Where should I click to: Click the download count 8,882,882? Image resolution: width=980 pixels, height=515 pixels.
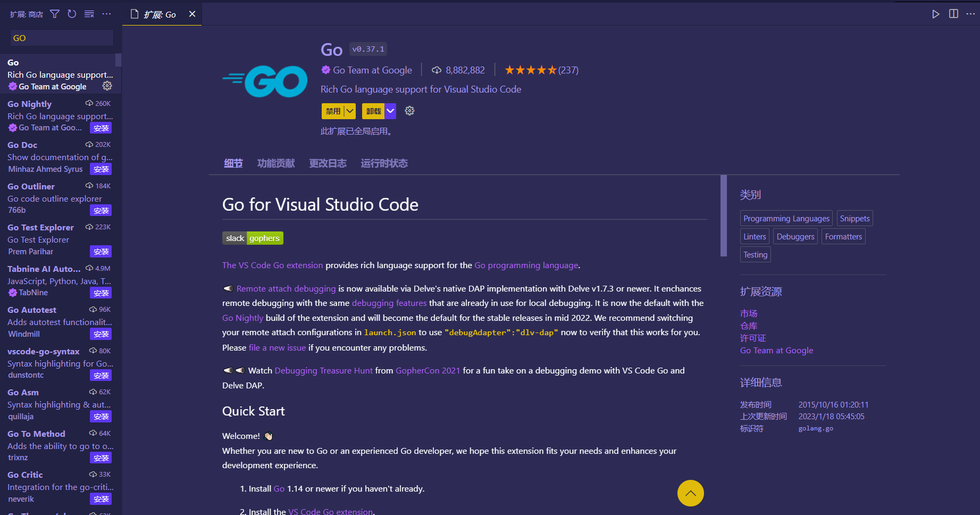458,70
